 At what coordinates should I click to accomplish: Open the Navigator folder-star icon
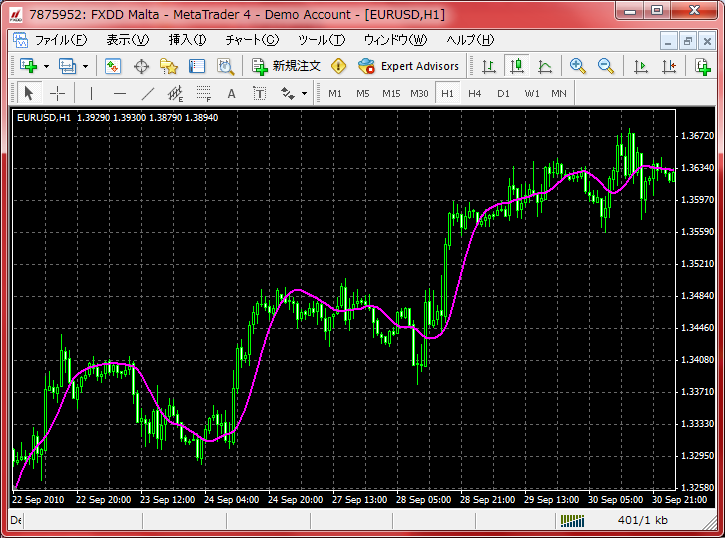169,66
